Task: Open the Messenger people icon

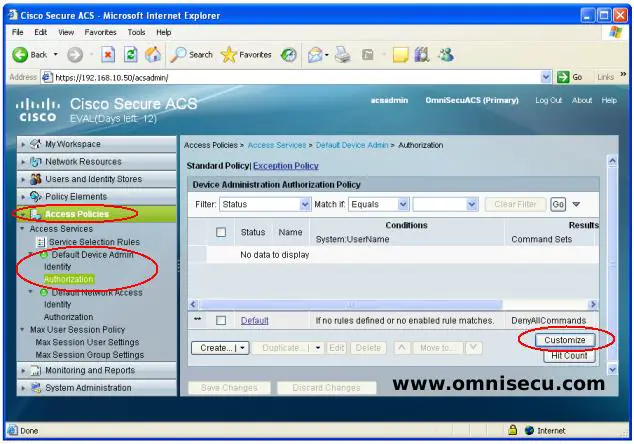Action: (x=446, y=55)
